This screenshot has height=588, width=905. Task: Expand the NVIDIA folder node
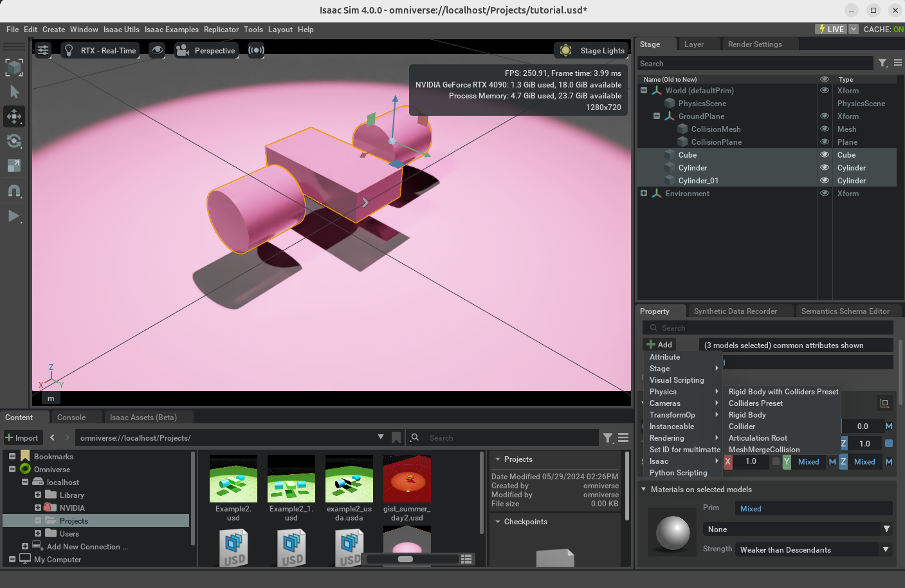pyautogui.click(x=38, y=508)
